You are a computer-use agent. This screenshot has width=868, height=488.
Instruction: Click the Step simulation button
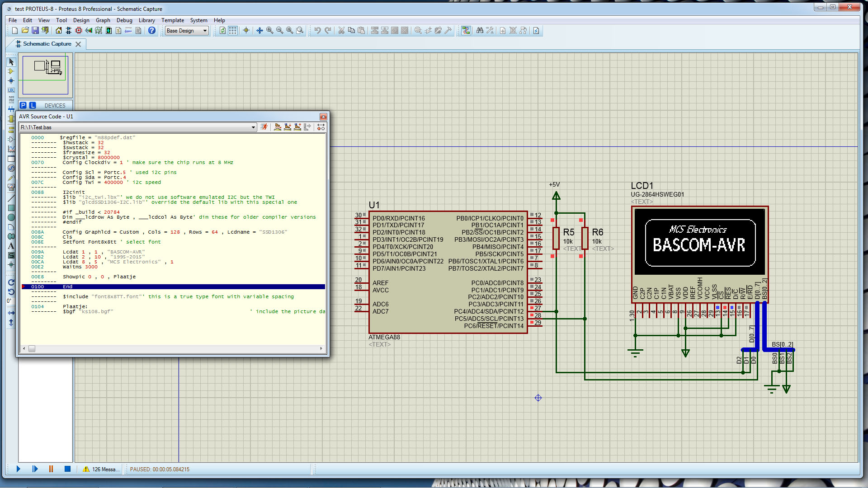35,469
